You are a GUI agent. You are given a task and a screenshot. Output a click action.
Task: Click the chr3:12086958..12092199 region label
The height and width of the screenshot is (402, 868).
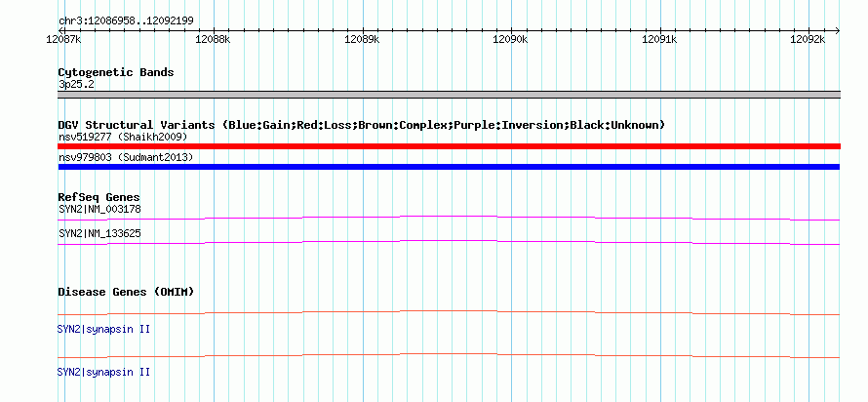point(126,21)
